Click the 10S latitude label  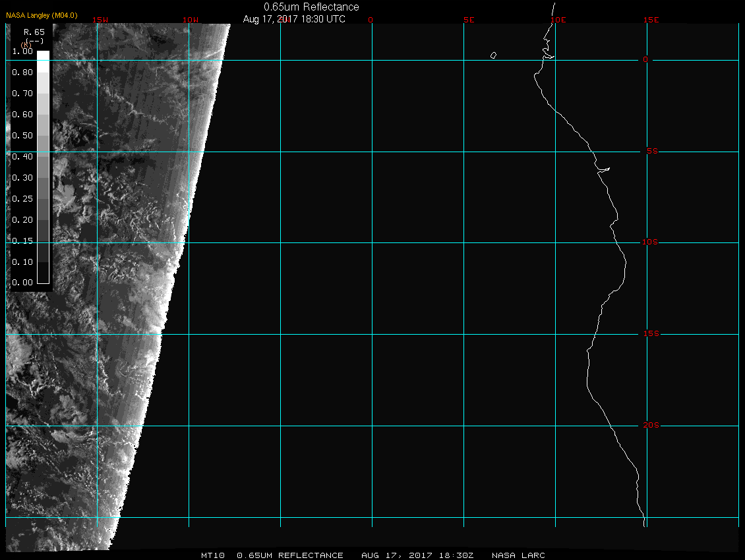click(651, 242)
